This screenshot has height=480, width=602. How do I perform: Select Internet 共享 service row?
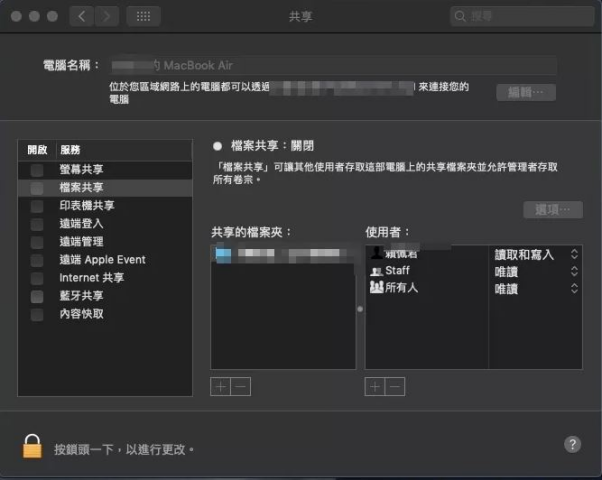click(105, 278)
